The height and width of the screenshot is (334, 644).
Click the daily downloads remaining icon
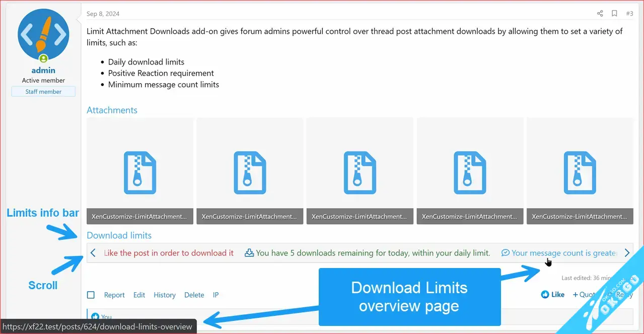click(x=249, y=253)
